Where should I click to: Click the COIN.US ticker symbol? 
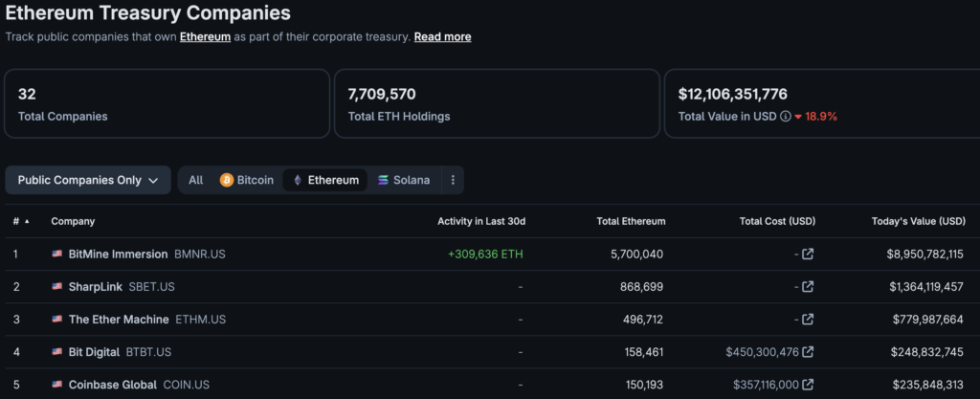click(x=187, y=384)
